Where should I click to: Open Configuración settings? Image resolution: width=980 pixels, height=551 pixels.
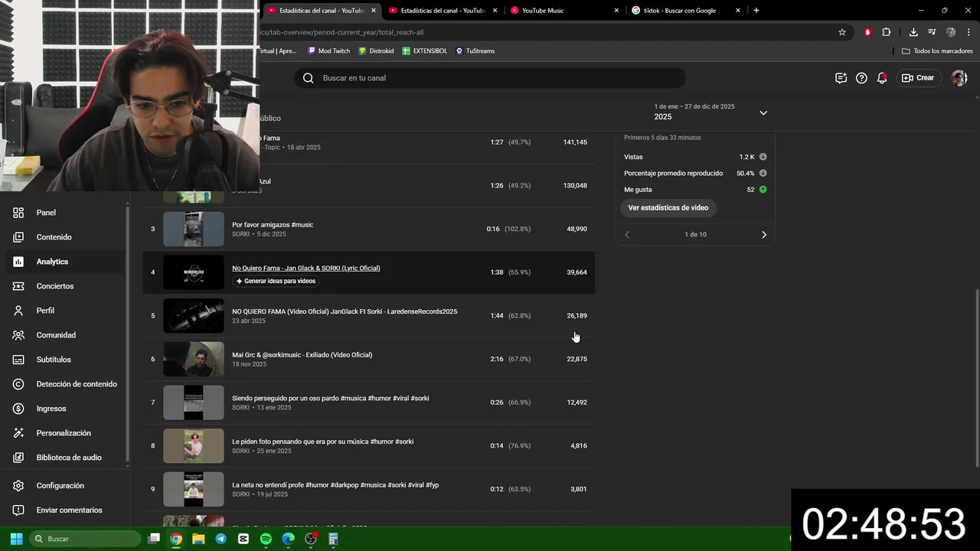[65, 486]
